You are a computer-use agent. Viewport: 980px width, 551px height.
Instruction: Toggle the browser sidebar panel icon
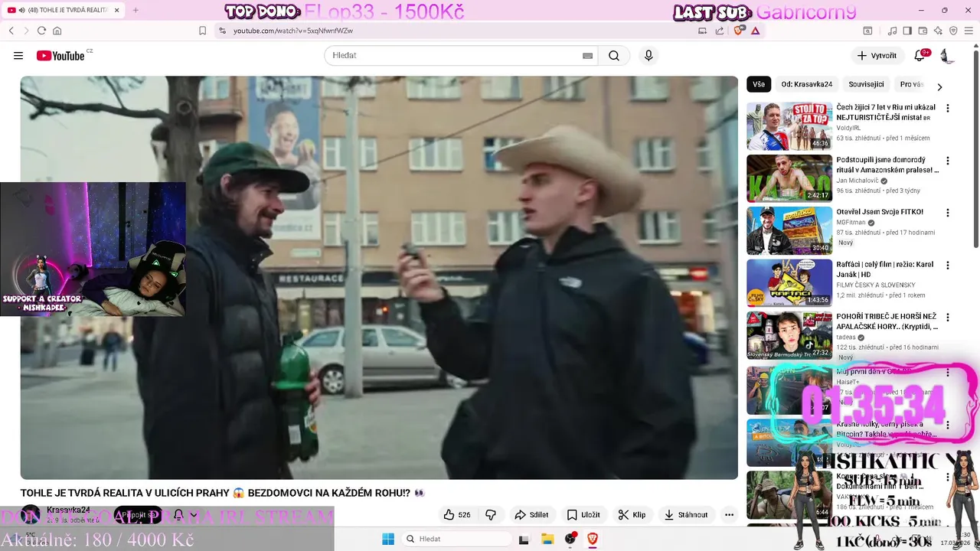click(907, 31)
